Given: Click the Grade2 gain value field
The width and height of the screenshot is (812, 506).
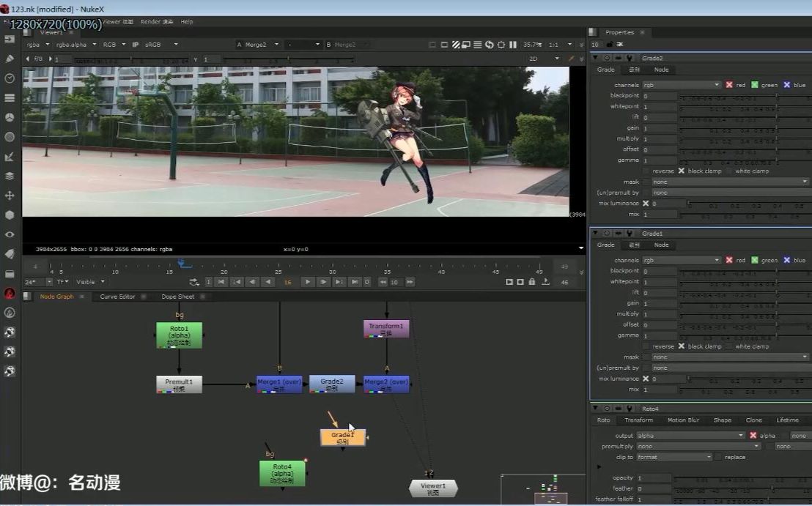Looking at the screenshot, I should (x=660, y=128).
